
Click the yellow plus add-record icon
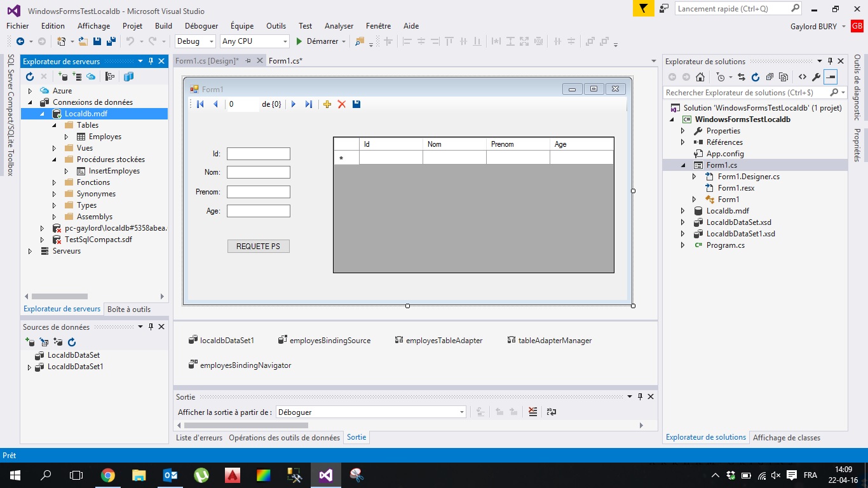(x=327, y=104)
